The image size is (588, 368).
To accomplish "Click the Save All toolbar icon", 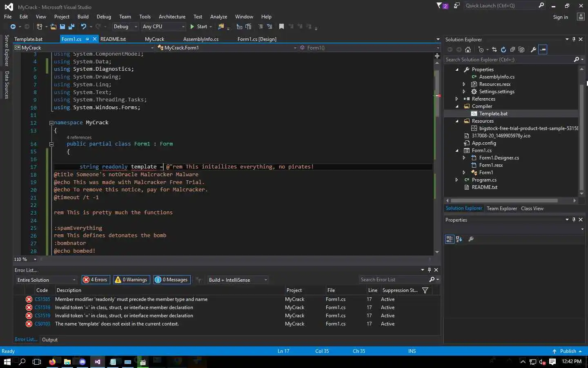I will click(71, 27).
